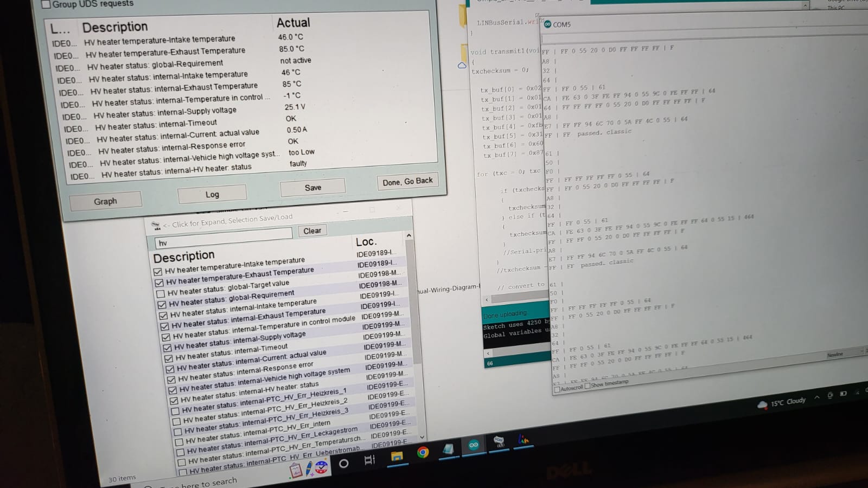868x488 pixels.
Task: Check the Group UDS requests checkbox
Action: coord(47,4)
